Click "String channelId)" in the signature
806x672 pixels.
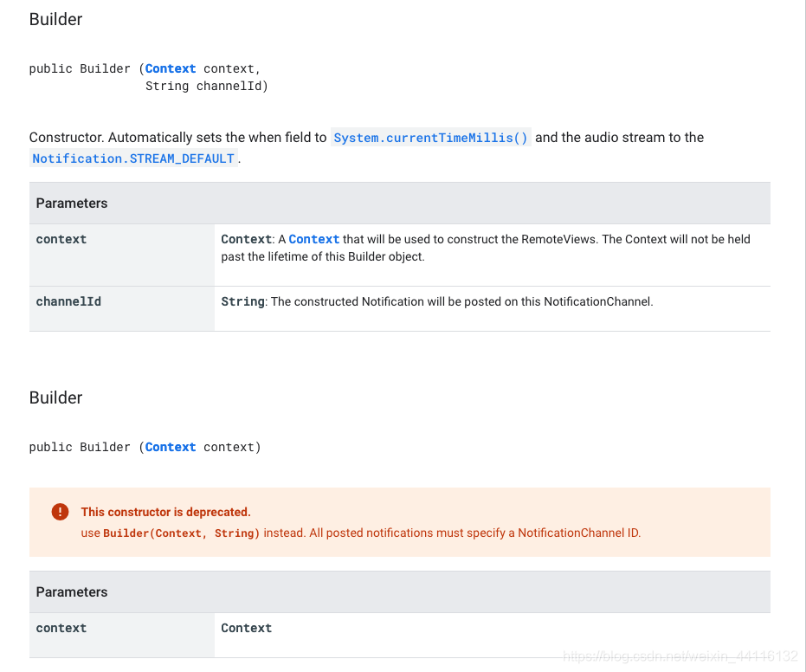(206, 86)
